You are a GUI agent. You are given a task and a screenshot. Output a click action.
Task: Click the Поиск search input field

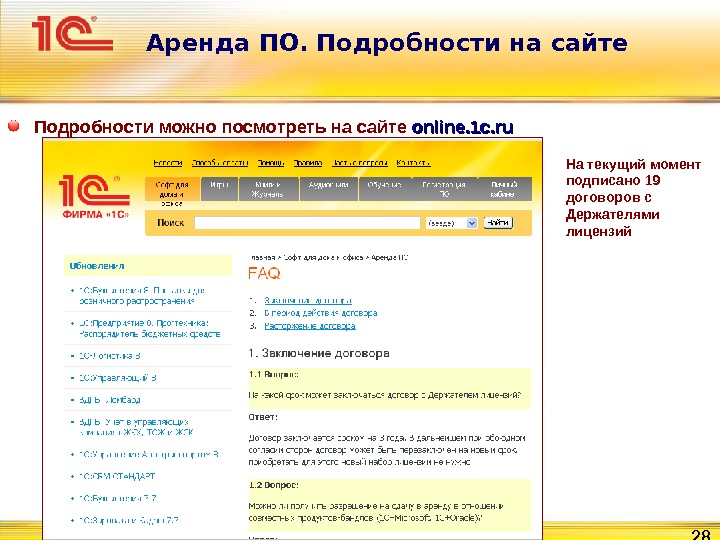pyautogui.click(x=307, y=223)
